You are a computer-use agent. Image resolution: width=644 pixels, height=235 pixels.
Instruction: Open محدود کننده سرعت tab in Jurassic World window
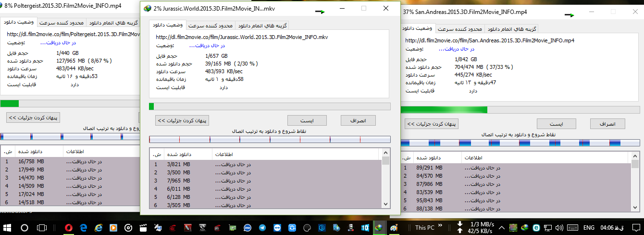pos(211,26)
